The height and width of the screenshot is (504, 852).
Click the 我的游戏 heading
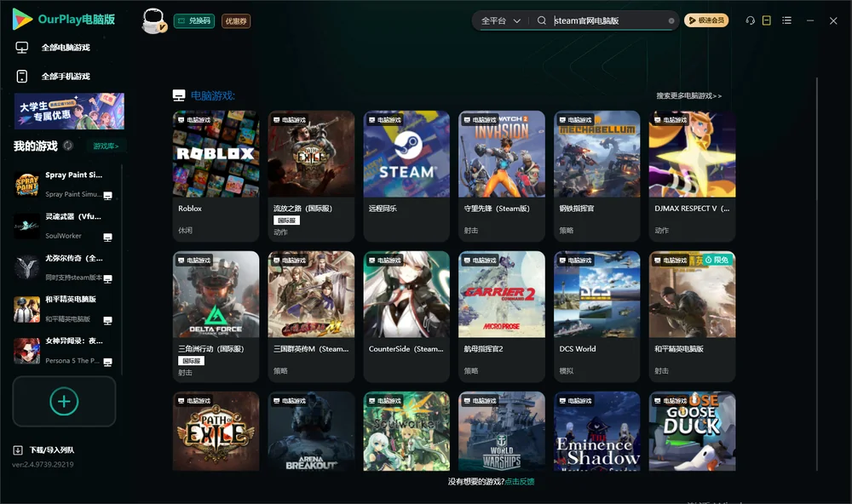click(x=35, y=146)
